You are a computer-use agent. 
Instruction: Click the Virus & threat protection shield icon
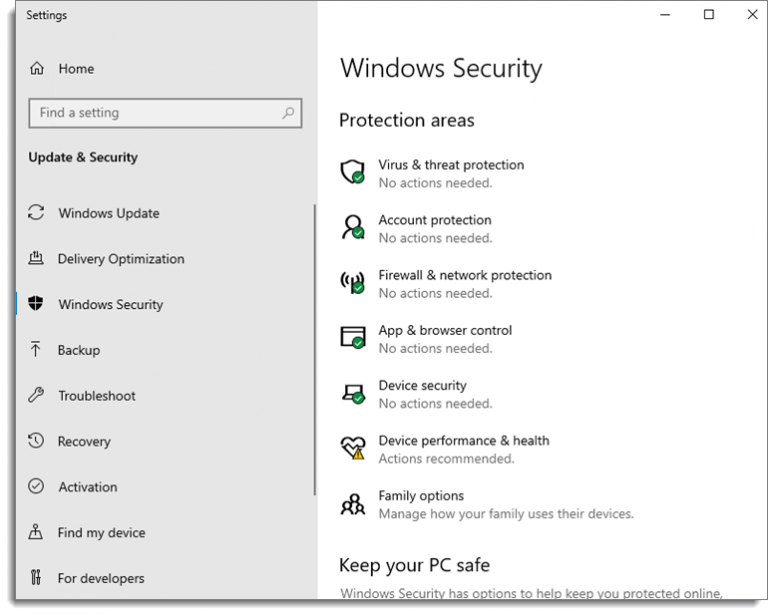pyautogui.click(x=353, y=173)
